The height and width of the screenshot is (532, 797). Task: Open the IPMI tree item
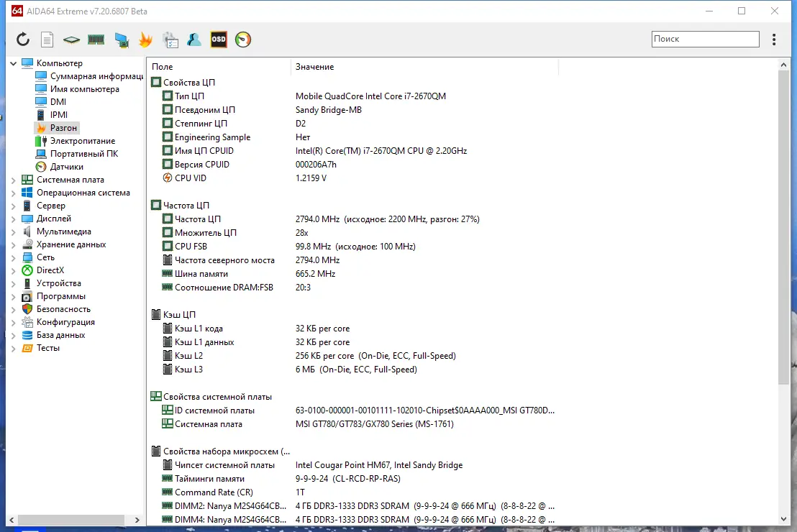click(x=58, y=115)
